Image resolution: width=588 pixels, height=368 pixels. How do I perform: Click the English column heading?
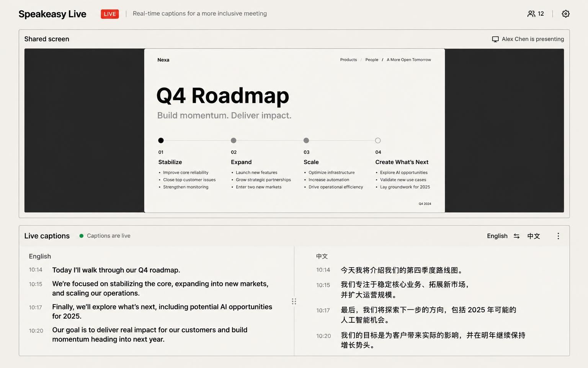40,256
